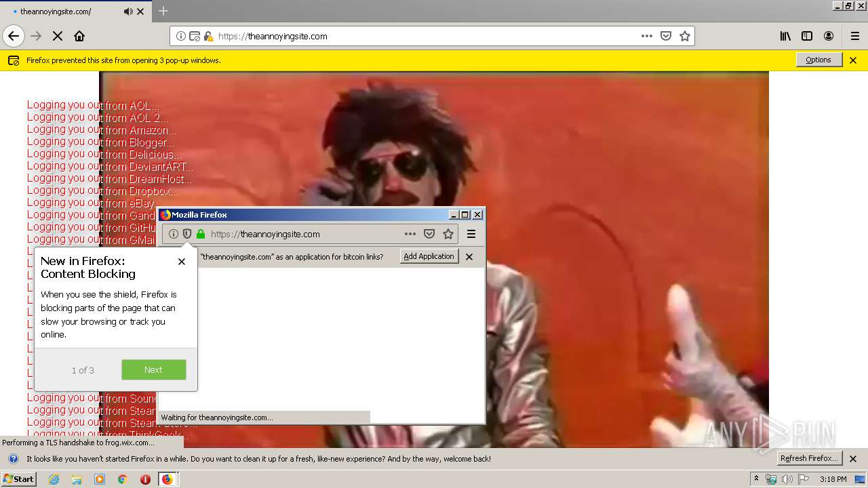
Task: Show site info in popup address bar
Action: click(174, 234)
